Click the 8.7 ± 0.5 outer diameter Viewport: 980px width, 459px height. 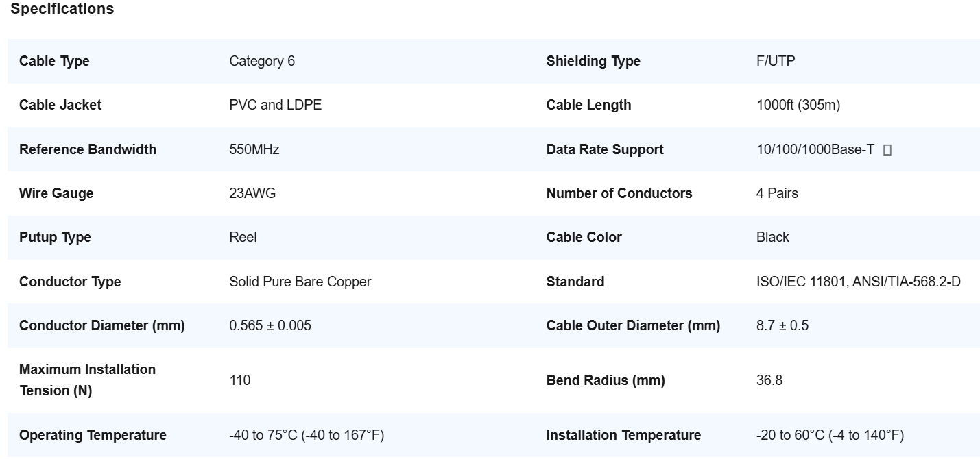point(782,325)
